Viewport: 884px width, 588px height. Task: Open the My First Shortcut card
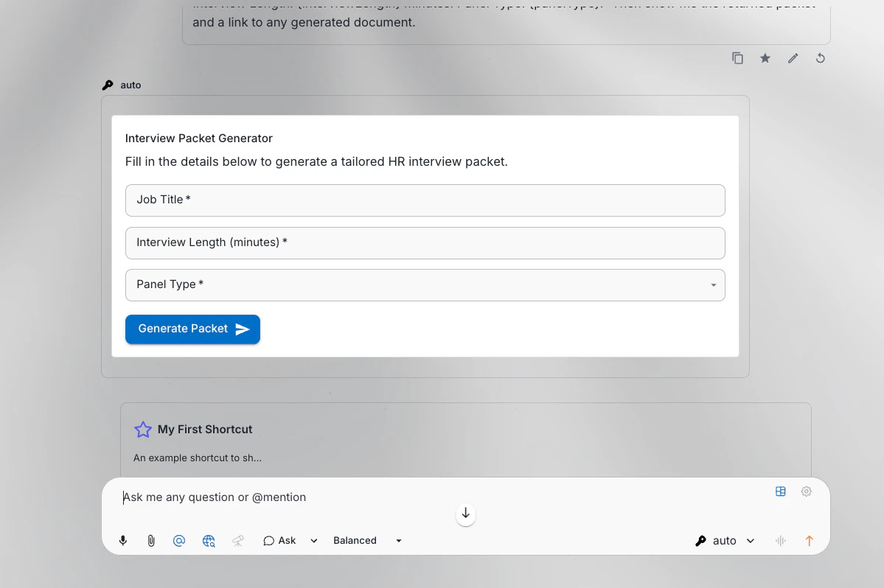(466, 441)
